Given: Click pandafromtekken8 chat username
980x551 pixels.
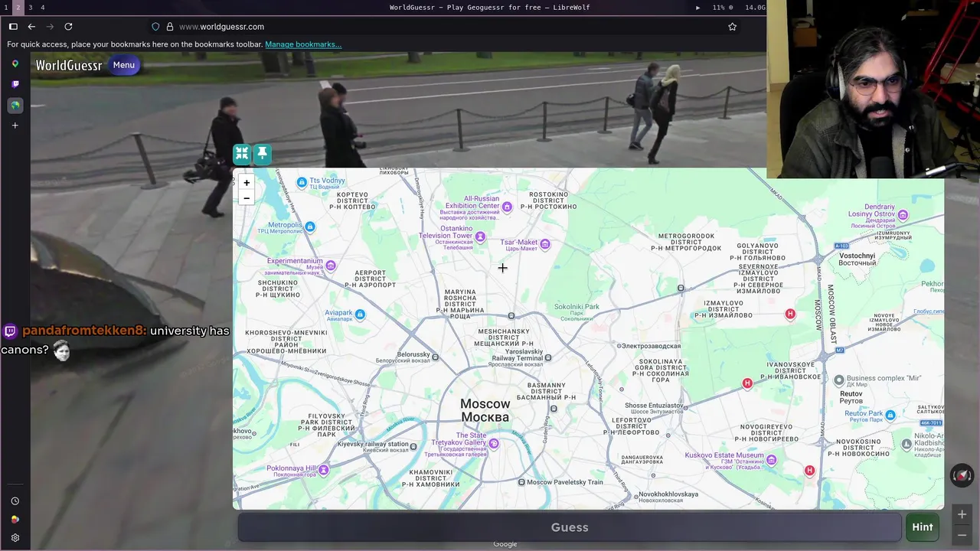Looking at the screenshot, I should 83,331.
